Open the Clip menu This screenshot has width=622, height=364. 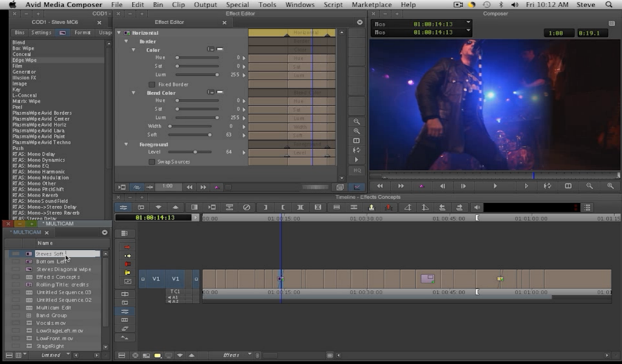tap(178, 5)
